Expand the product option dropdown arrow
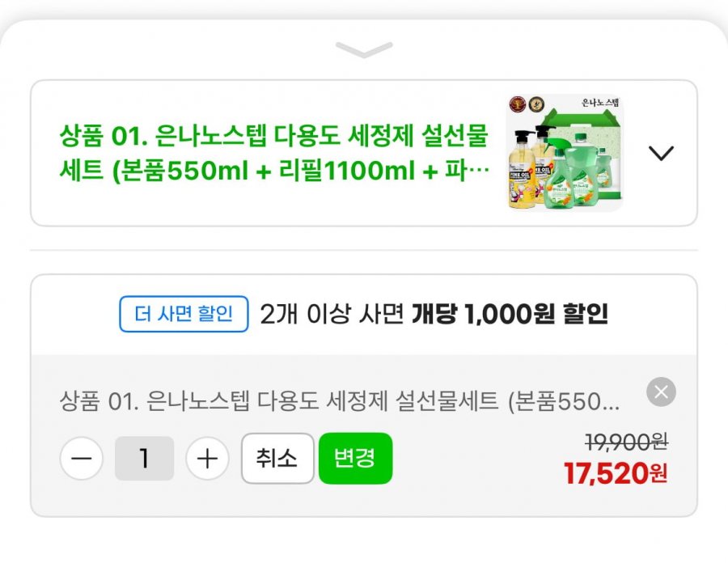 click(661, 153)
